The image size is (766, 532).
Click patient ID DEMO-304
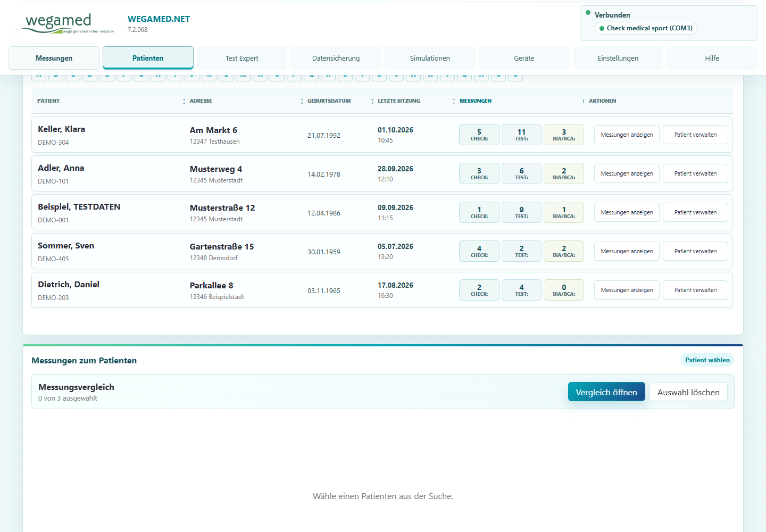pos(53,143)
